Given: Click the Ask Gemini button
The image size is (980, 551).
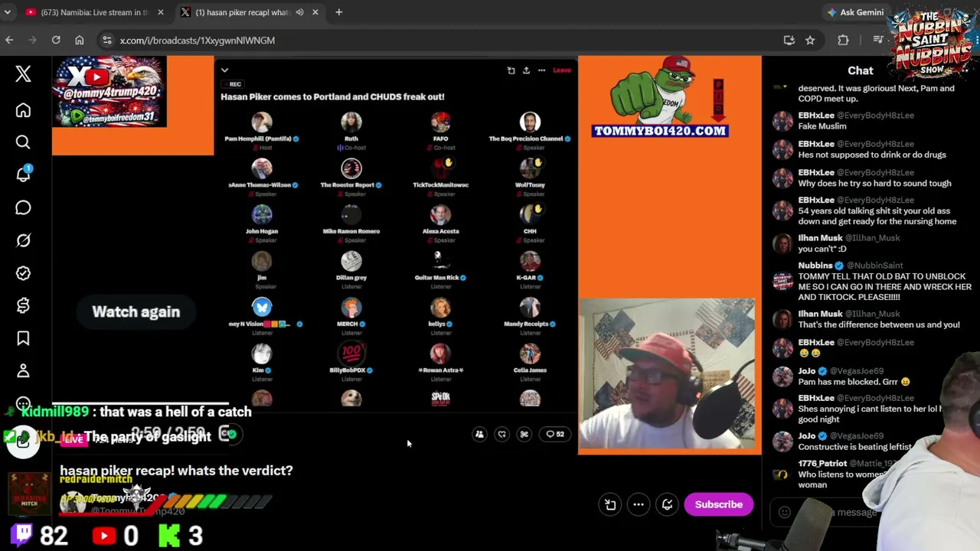Looking at the screenshot, I should (x=855, y=12).
